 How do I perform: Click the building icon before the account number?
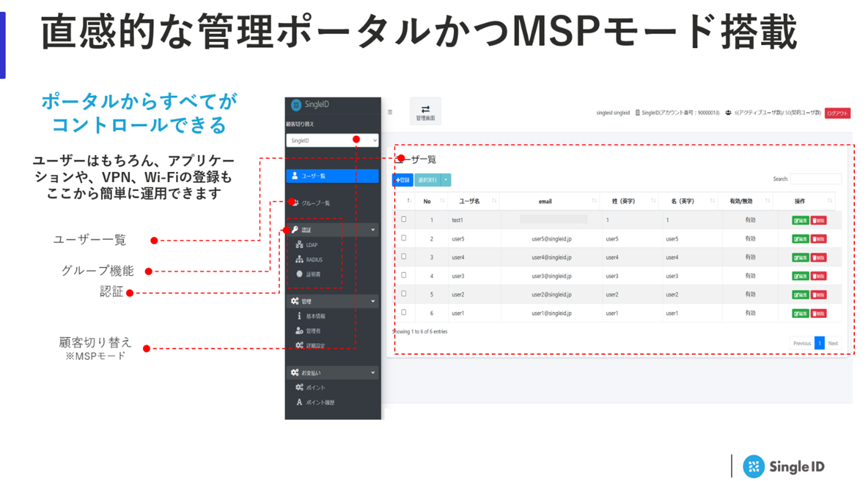pyautogui.click(x=637, y=113)
